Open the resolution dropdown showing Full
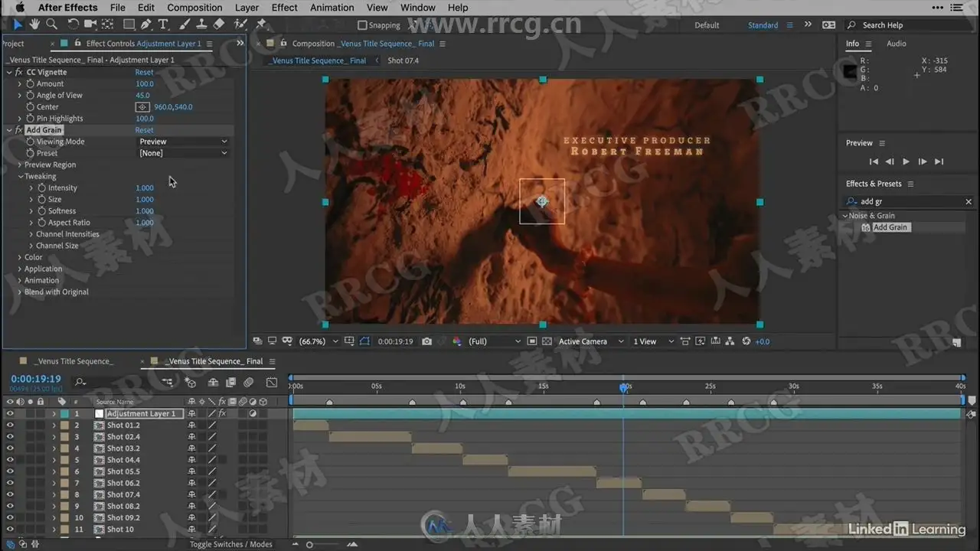The height and width of the screenshot is (551, 980). pos(495,341)
